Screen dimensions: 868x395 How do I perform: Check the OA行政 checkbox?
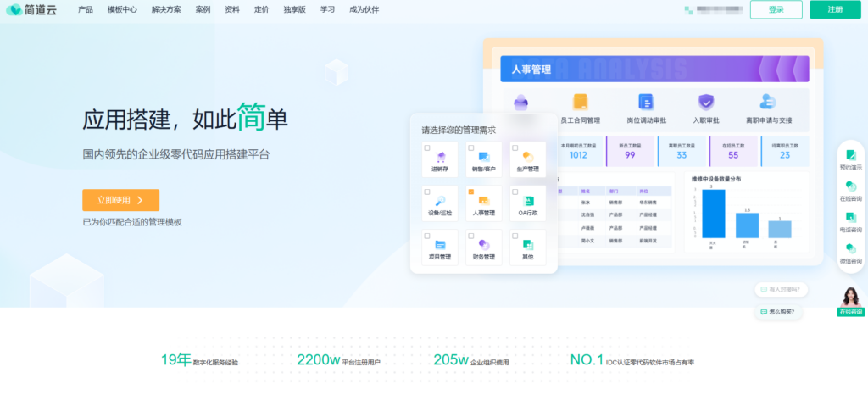(x=515, y=192)
